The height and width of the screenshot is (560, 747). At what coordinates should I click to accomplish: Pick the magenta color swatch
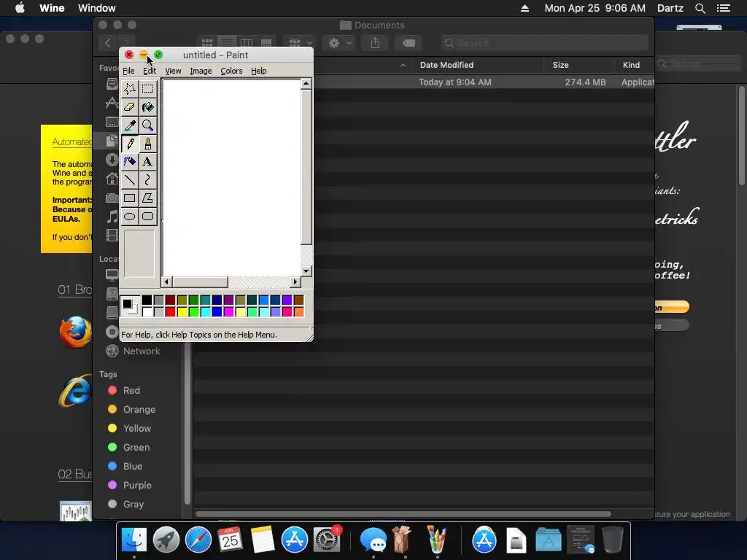coord(228,312)
